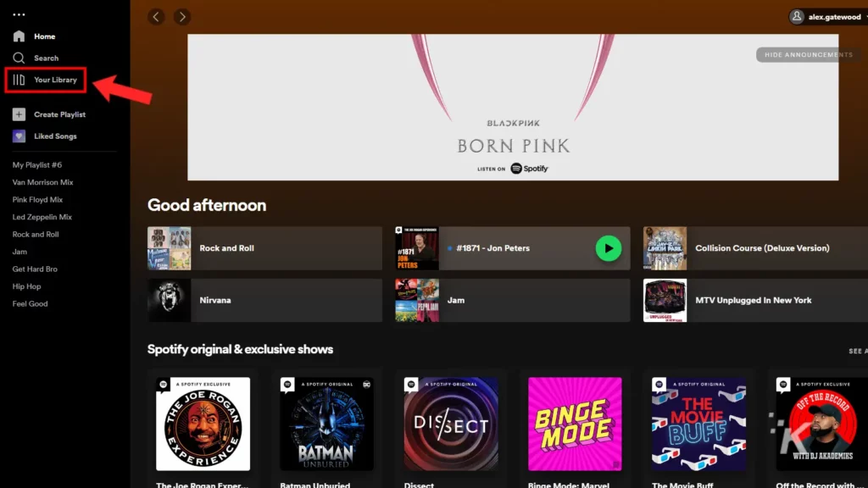Image resolution: width=868 pixels, height=488 pixels.
Task: Open the Home menu item
Action: point(45,36)
